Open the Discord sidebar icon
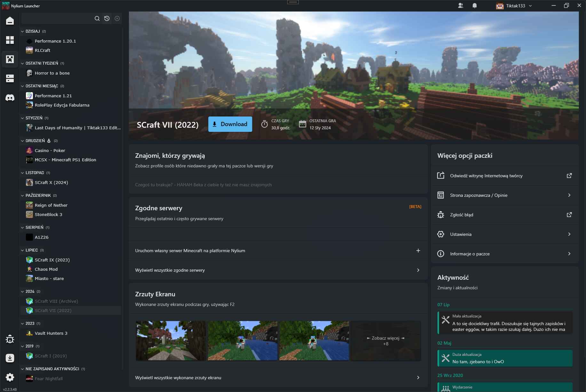 (x=10, y=98)
